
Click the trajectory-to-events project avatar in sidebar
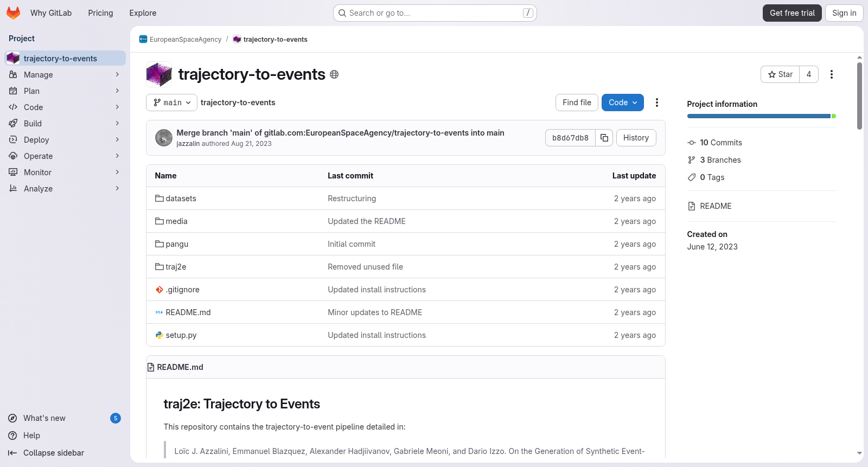coord(13,58)
